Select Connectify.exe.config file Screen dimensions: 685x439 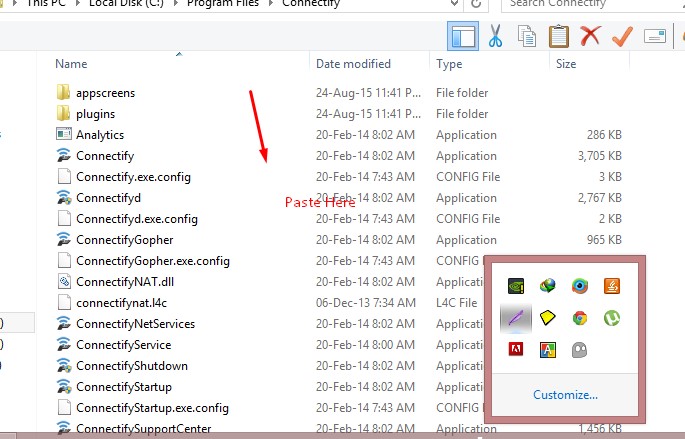click(x=133, y=177)
